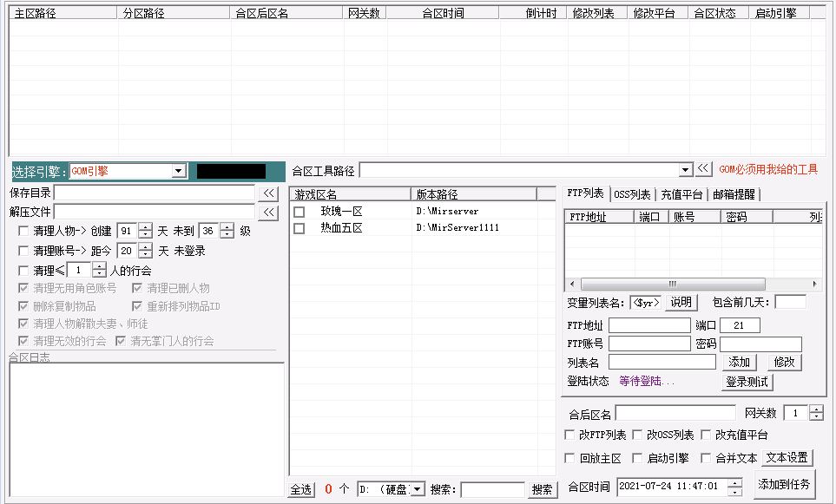Image resolution: width=836 pixels, height=504 pixels.
Task: Enable the 清理账号 checkbox
Action: [23, 251]
